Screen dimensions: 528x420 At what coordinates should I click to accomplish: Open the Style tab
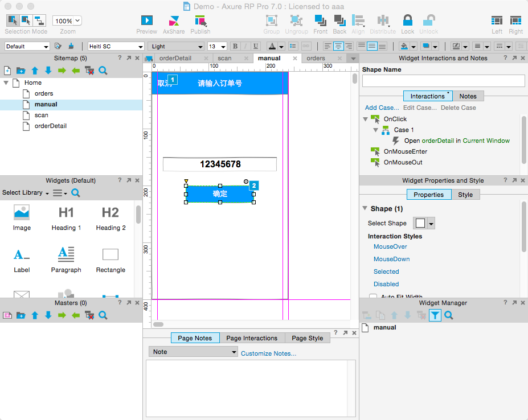[x=465, y=195]
